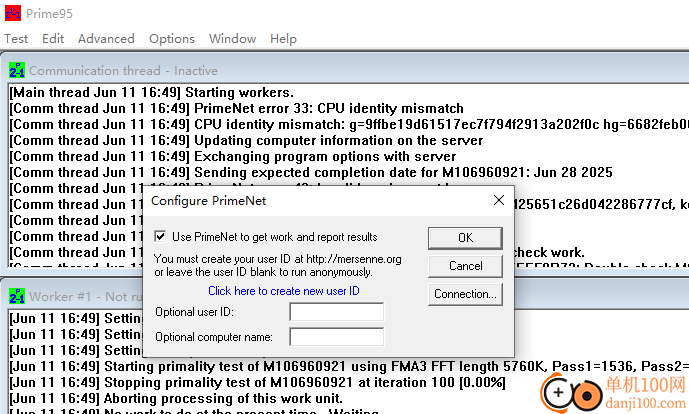
Task: Click the 'Configure PrimeNet' dialog title
Action: tap(209, 201)
